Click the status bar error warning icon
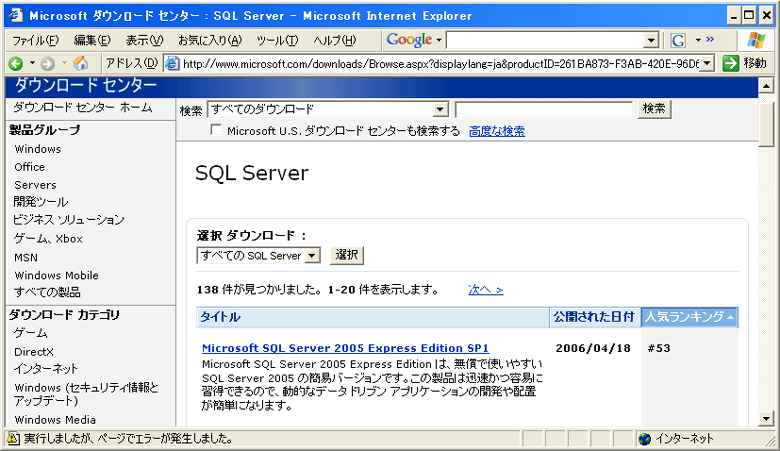780x451 pixels. coord(13,438)
